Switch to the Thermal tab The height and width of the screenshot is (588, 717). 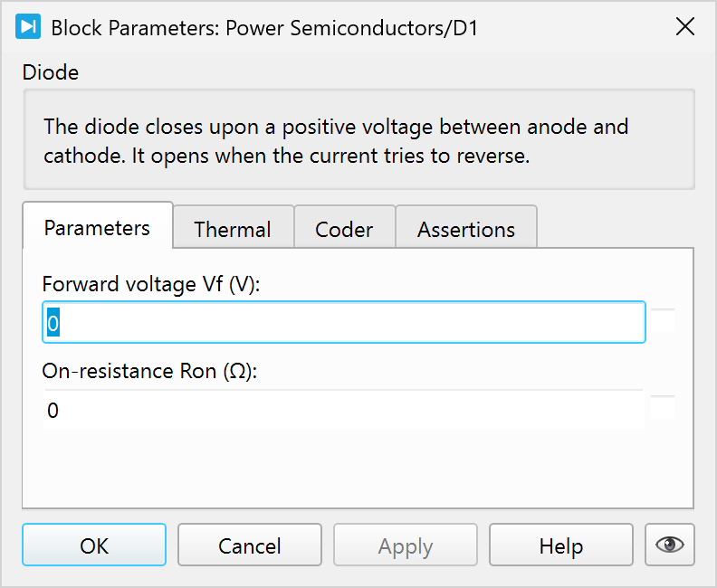(233, 230)
